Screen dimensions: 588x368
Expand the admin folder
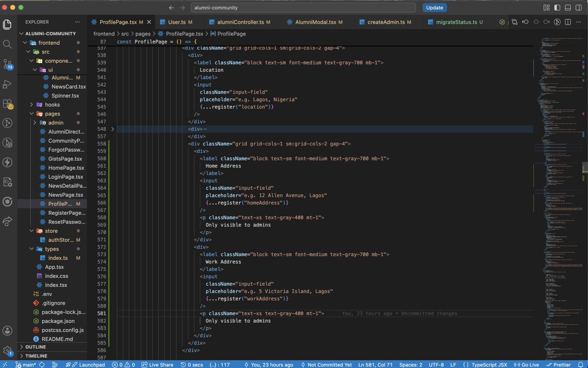pos(34,123)
